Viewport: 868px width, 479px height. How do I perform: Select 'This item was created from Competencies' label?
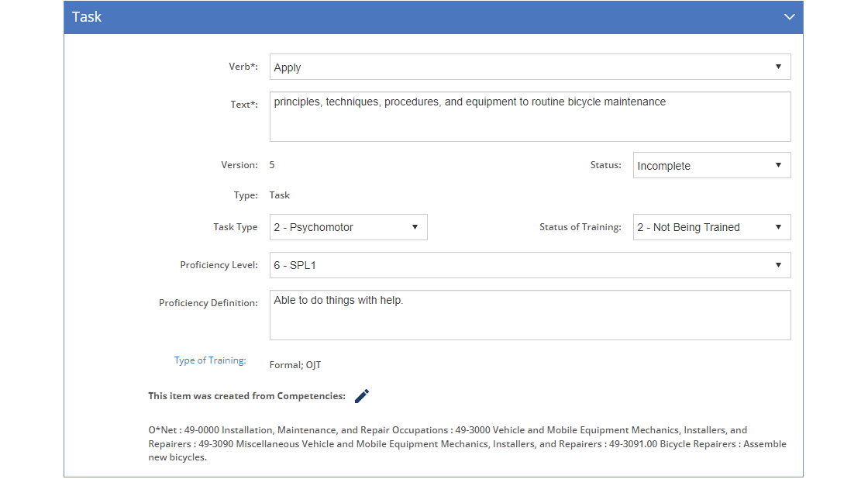pos(247,396)
